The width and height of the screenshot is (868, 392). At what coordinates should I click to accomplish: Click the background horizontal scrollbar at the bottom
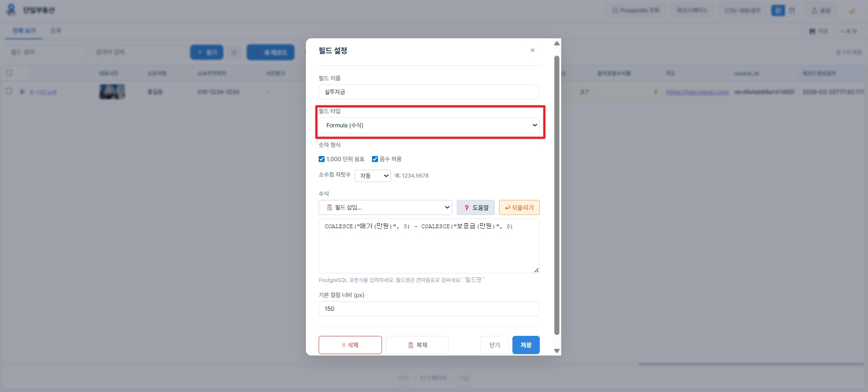pyautogui.click(x=751, y=364)
